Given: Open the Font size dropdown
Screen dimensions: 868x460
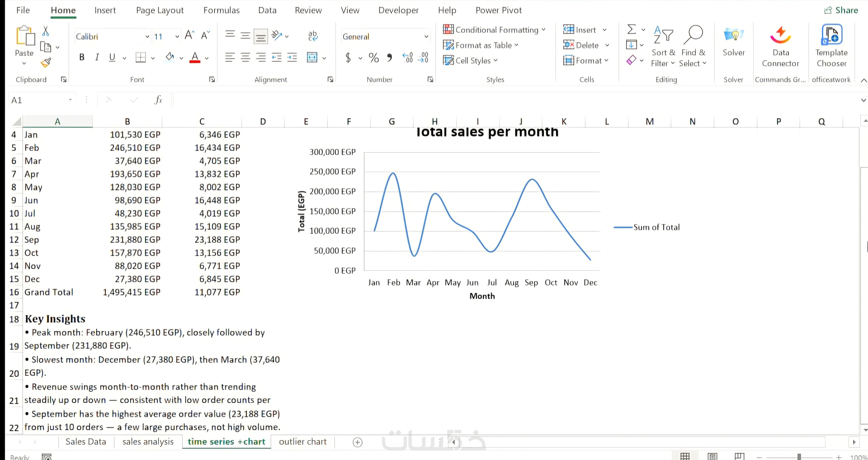Looking at the screenshot, I should point(177,36).
